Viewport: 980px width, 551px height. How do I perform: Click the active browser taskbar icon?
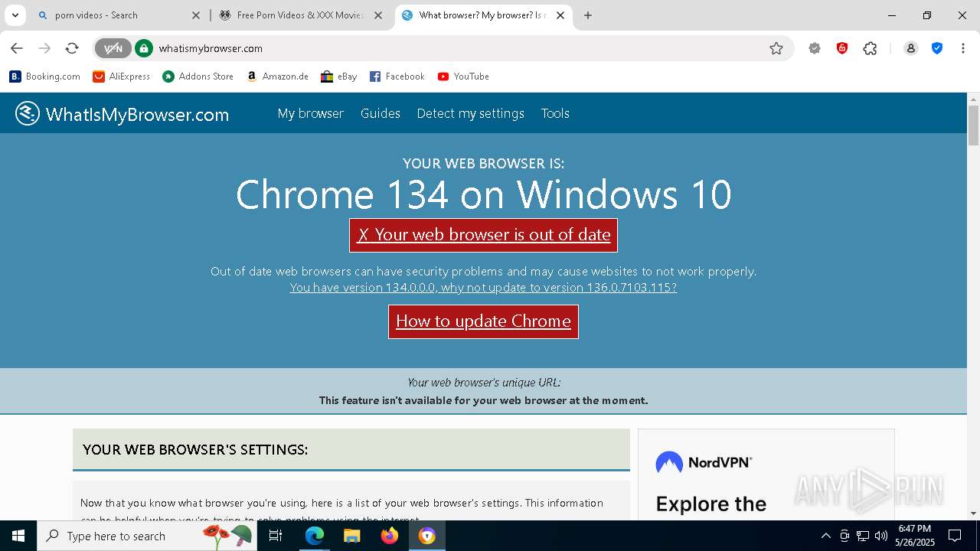pyautogui.click(x=426, y=536)
